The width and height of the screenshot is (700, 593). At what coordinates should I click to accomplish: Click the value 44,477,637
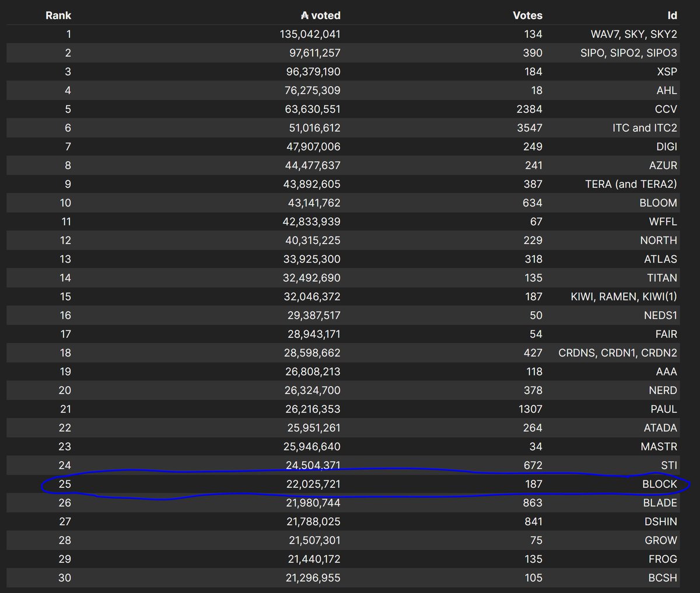pyautogui.click(x=313, y=165)
